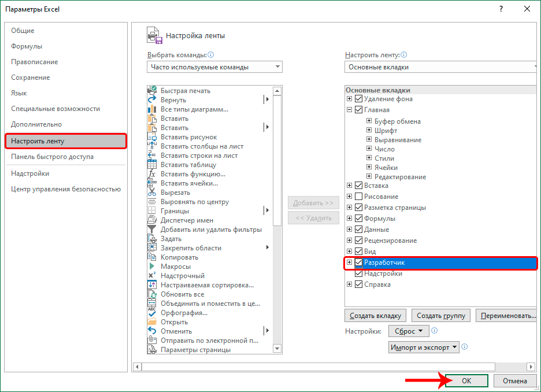The width and height of the screenshot is (541, 392).
Task: Click info icon next to Выбрать команды
Action: tap(211, 54)
